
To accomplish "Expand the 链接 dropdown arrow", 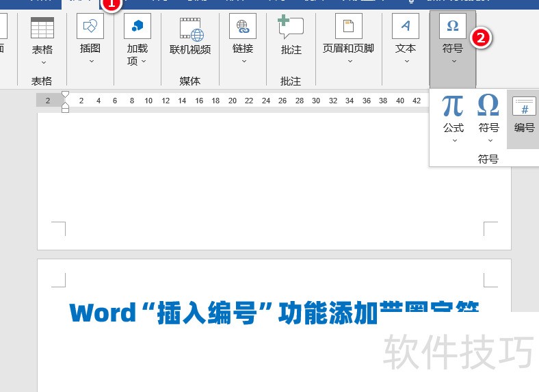I will 244,61.
